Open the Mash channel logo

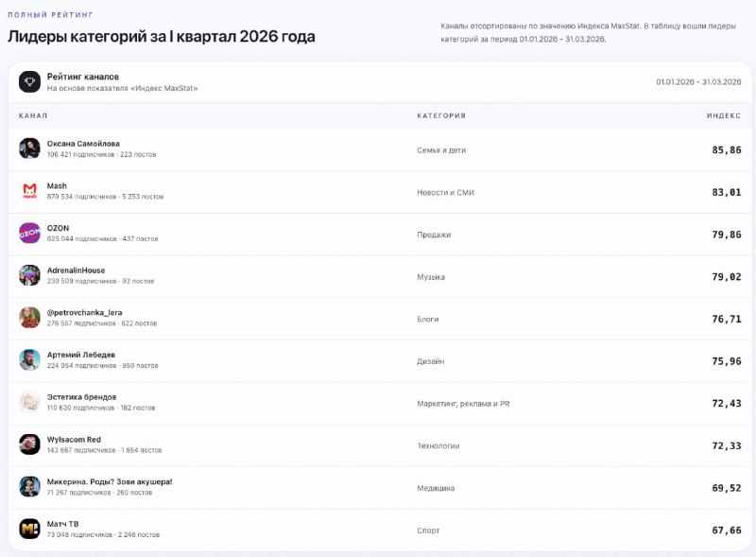[x=29, y=191]
